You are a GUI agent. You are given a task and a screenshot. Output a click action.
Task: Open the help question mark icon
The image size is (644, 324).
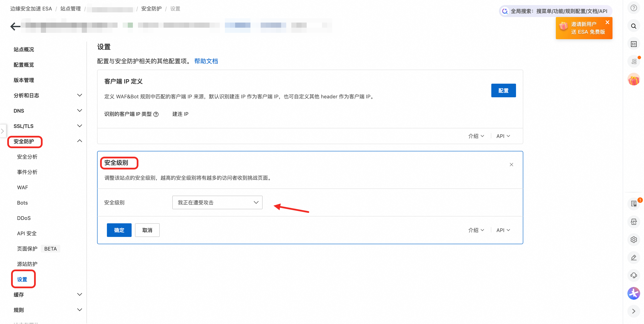(634, 8)
